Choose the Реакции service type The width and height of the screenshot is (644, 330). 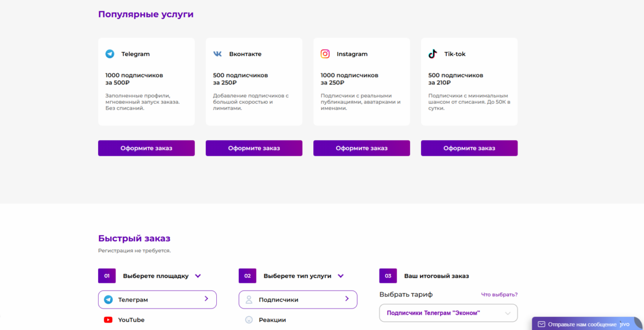pos(272,320)
